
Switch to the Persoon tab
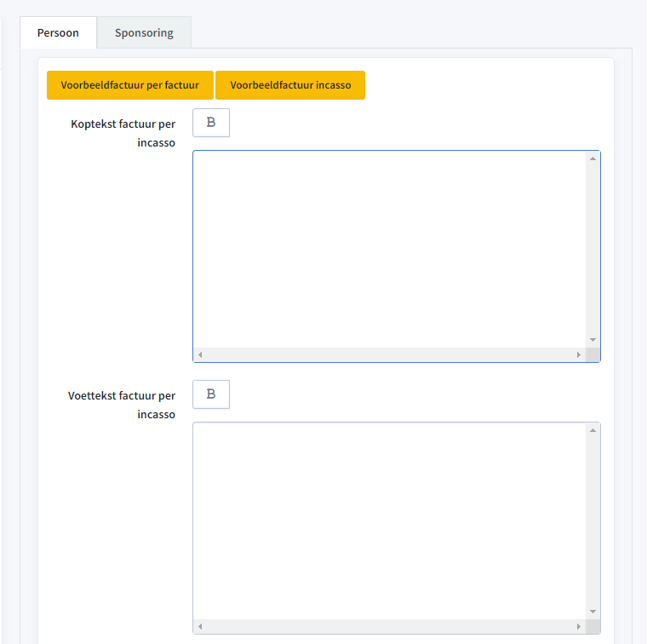point(58,32)
